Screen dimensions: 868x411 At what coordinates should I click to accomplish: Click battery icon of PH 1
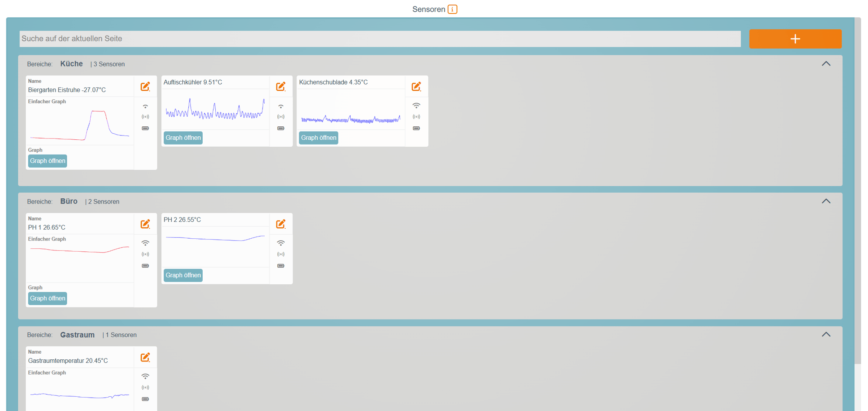[x=145, y=266]
